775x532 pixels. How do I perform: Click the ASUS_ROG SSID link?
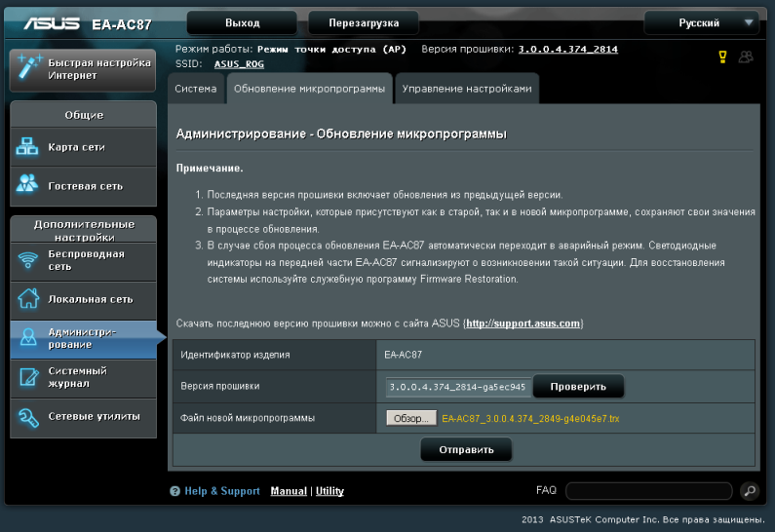click(x=239, y=63)
